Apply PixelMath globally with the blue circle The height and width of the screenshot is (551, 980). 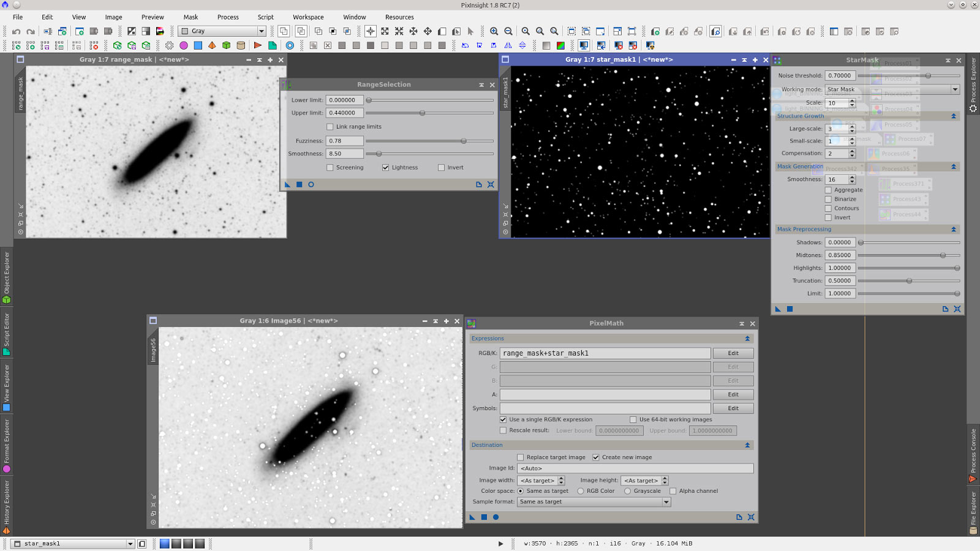click(x=496, y=517)
